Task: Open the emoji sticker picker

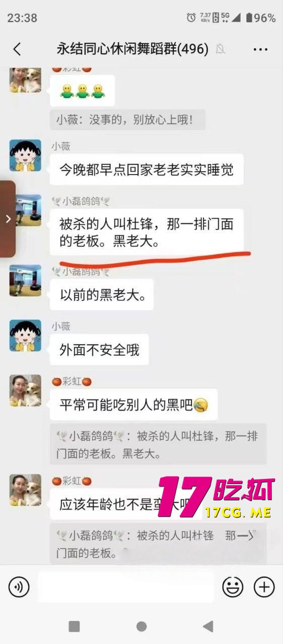Action: click(233, 587)
